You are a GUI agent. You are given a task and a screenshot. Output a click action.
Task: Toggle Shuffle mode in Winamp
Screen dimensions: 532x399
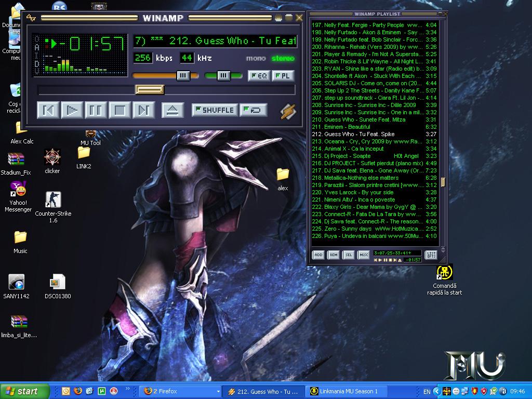point(215,110)
